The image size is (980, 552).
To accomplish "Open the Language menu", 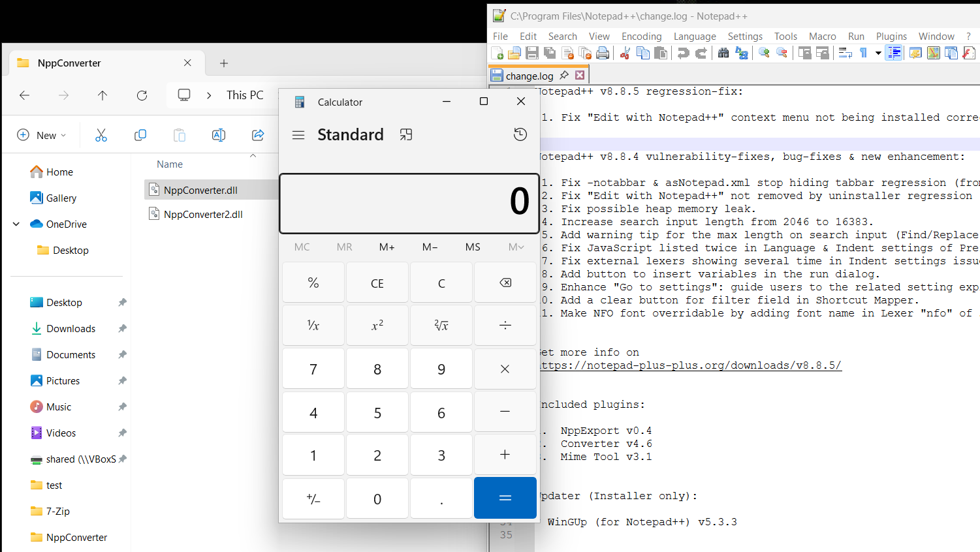I will pyautogui.click(x=695, y=37).
